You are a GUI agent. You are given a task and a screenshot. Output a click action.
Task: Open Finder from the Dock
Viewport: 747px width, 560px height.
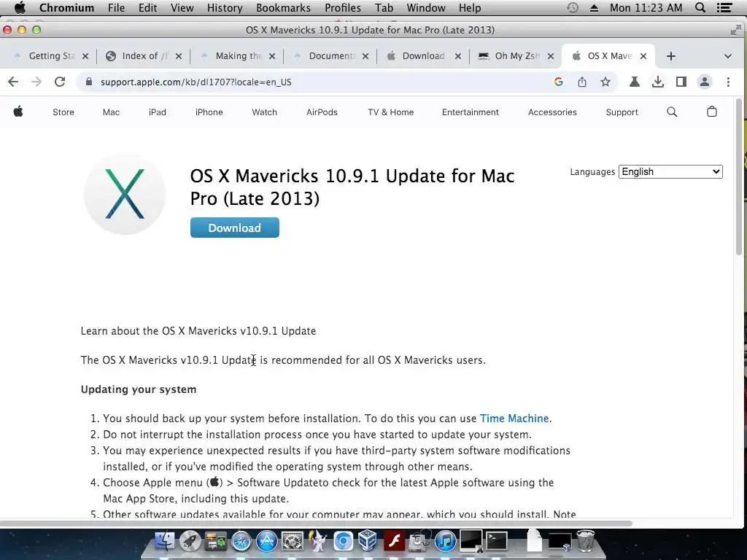click(x=164, y=542)
